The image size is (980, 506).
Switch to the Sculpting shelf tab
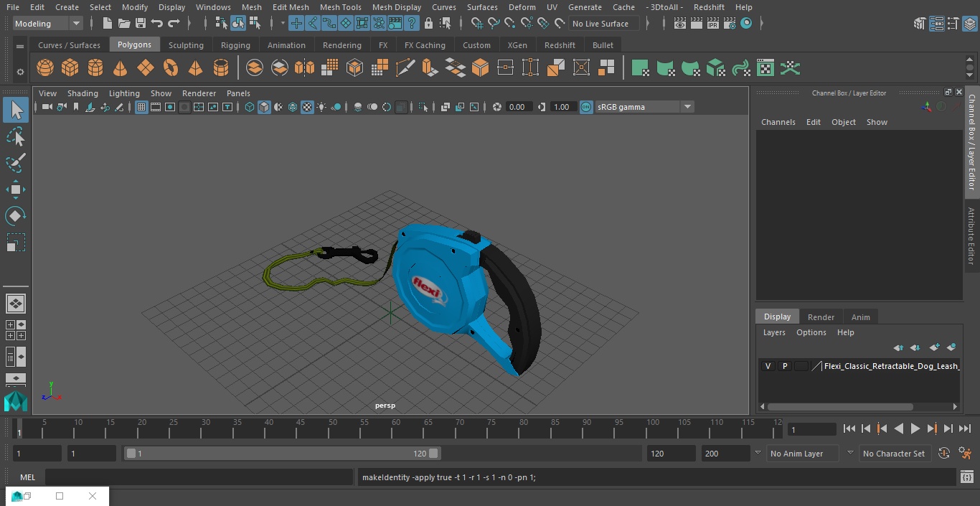[x=186, y=45]
